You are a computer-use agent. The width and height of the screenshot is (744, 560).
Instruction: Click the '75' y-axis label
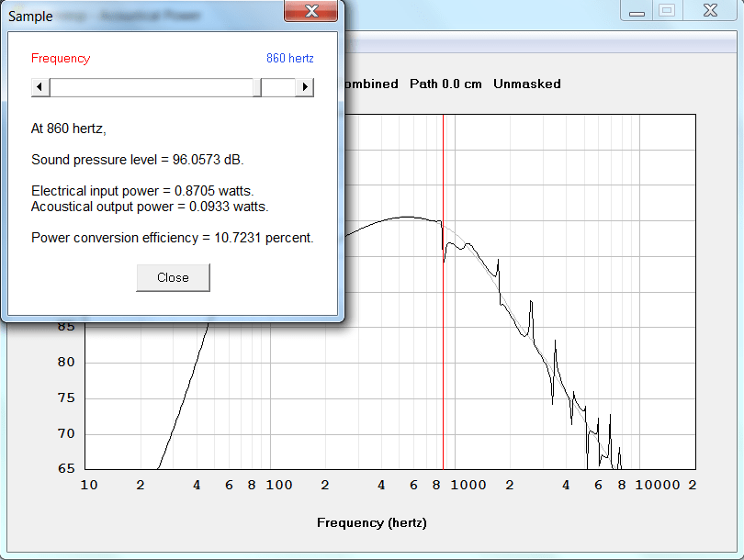[x=66, y=398]
